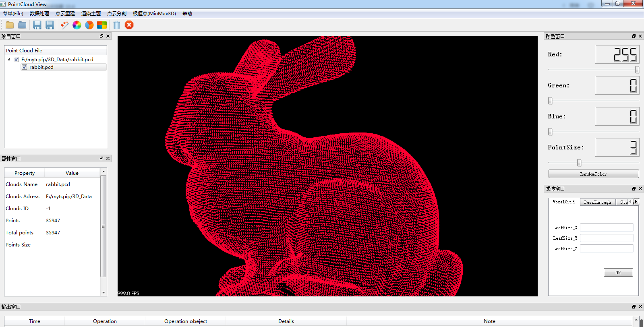This screenshot has height=327, width=644.
Task: Click the yellow open folder toolbar icon
Action: (x=10, y=25)
